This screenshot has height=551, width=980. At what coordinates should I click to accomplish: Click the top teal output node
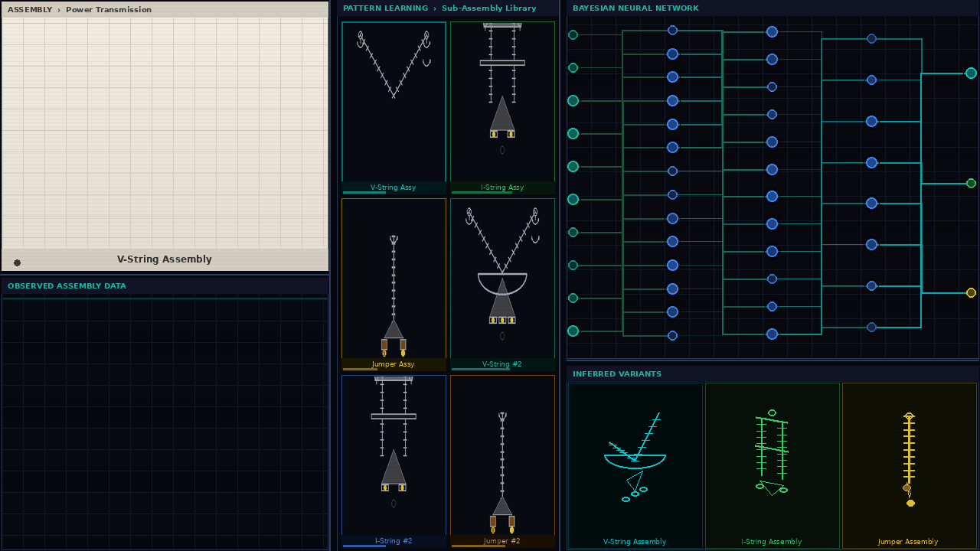click(971, 73)
